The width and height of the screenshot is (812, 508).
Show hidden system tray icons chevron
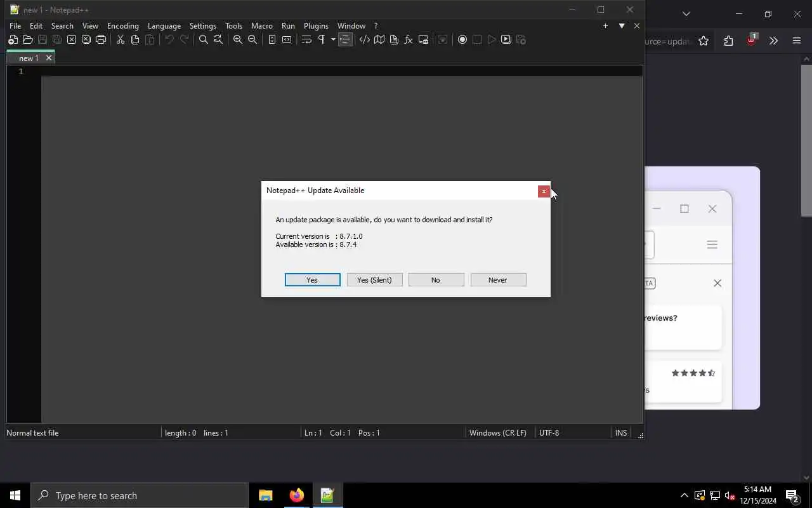pyautogui.click(x=684, y=496)
